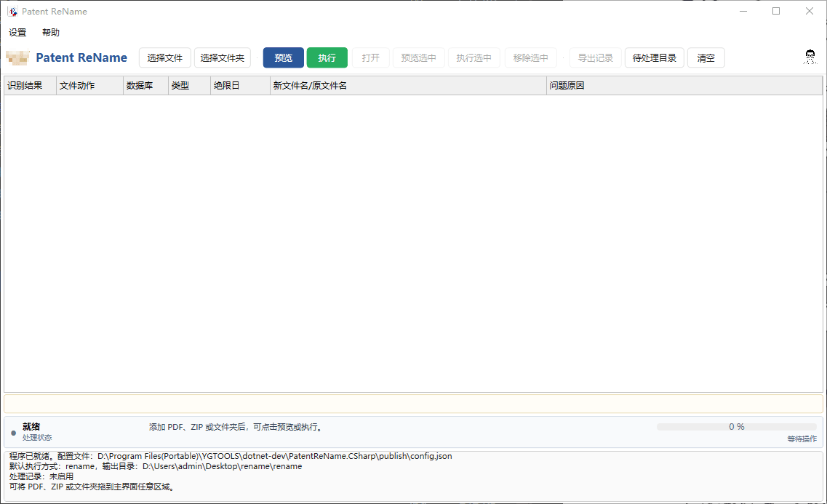Close the Patent ReName window
The height and width of the screenshot is (504, 827).
809,11
